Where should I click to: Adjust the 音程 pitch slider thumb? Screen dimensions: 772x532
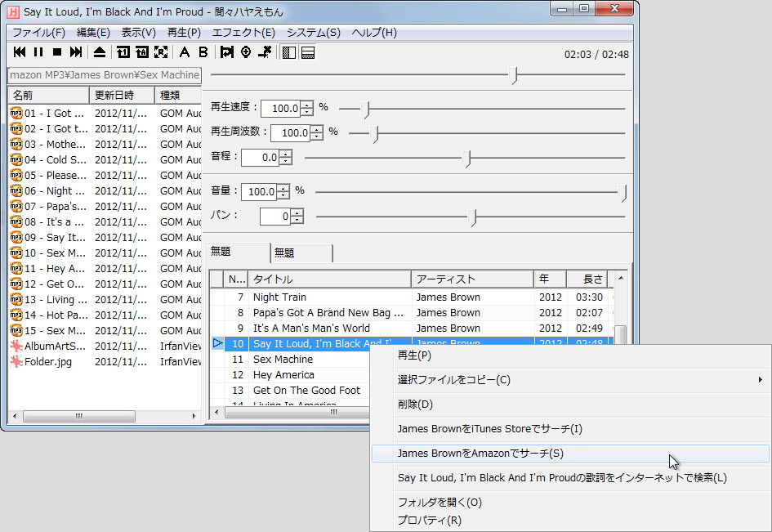[x=467, y=159]
